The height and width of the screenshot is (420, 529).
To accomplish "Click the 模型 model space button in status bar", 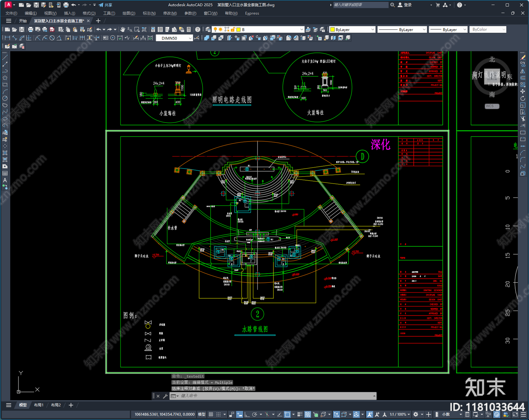I will 202,414.
